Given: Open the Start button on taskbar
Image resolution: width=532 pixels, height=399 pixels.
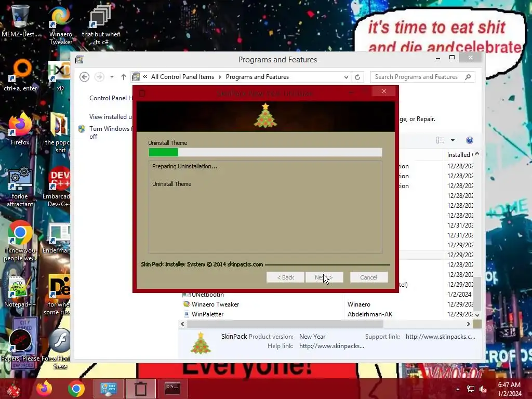Looking at the screenshot, I should pos(13,389).
